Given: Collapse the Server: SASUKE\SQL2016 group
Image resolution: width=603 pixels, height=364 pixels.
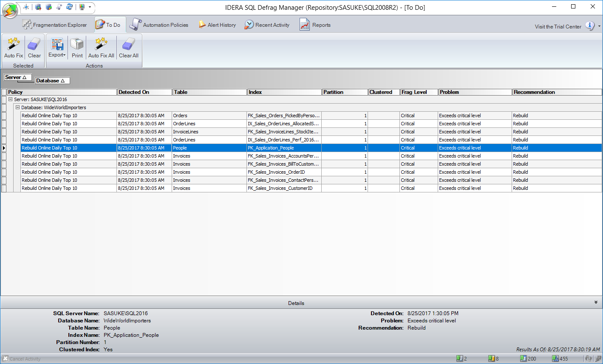Looking at the screenshot, I should (10, 99).
